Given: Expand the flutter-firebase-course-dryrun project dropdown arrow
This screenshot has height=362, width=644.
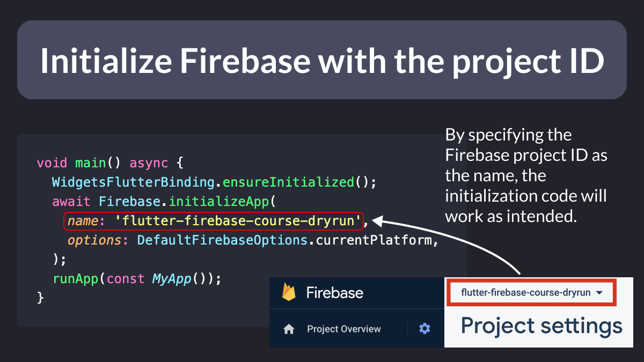Looking at the screenshot, I should click(x=599, y=293).
